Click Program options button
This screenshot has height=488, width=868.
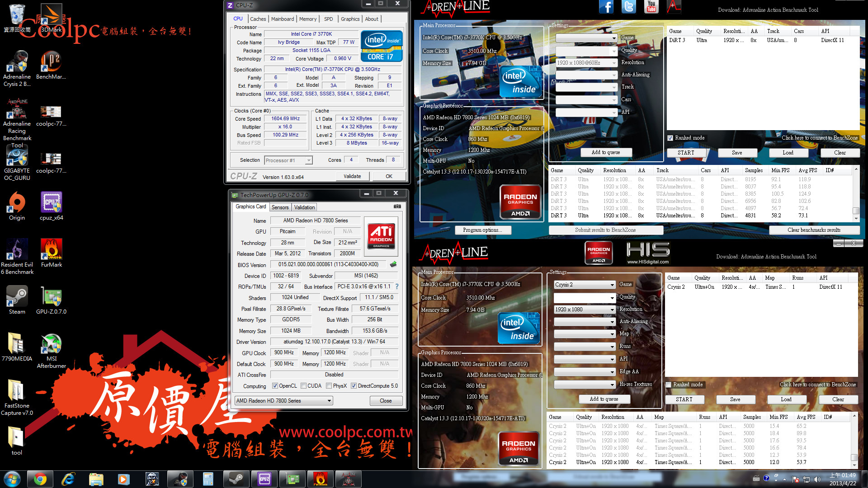[x=483, y=230]
